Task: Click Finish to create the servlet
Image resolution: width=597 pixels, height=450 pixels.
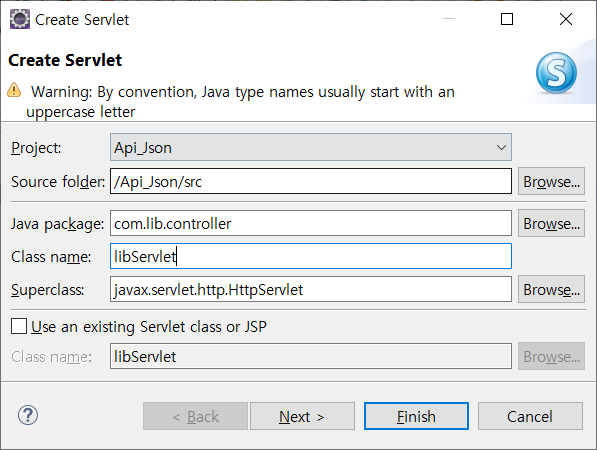Action: click(416, 416)
